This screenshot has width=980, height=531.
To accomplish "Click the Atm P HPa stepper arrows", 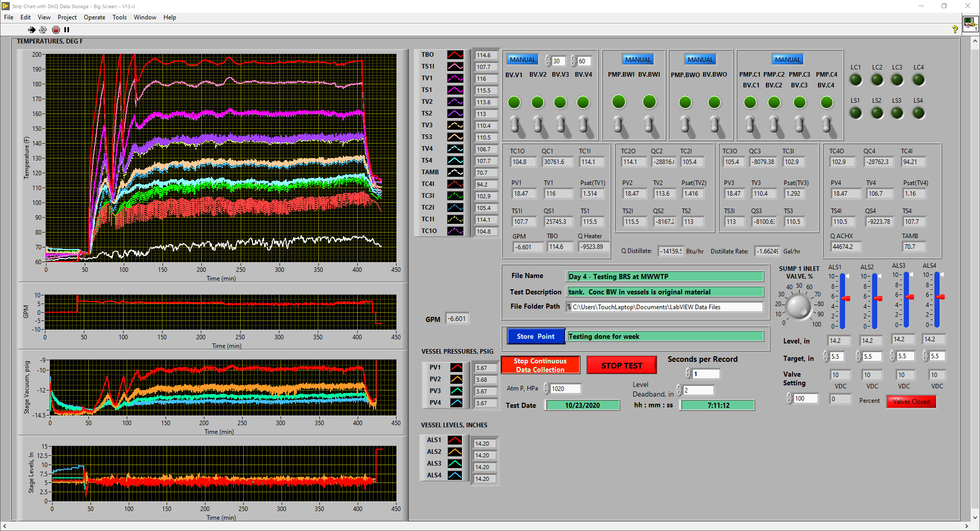I will point(546,389).
